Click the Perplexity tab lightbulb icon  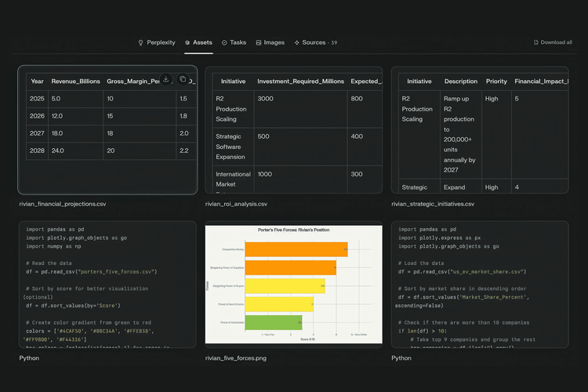click(140, 43)
